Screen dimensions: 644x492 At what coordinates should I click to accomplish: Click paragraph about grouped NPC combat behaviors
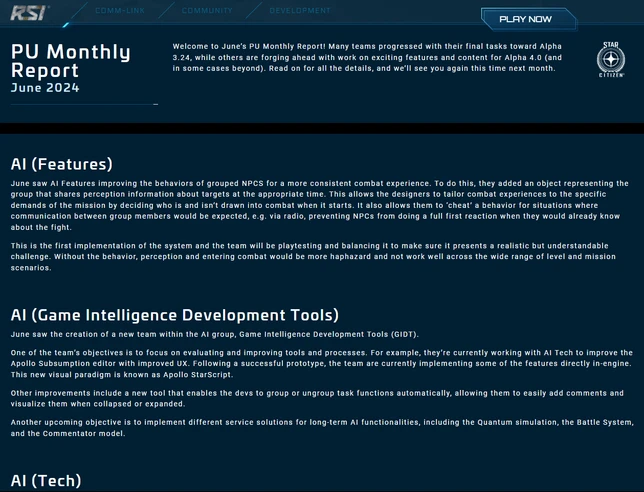click(x=320, y=205)
